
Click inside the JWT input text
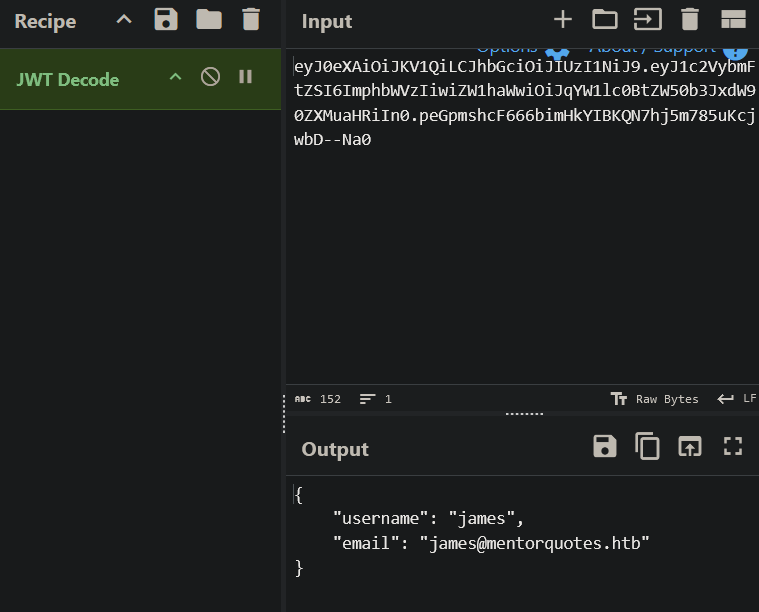pyautogui.click(x=524, y=103)
